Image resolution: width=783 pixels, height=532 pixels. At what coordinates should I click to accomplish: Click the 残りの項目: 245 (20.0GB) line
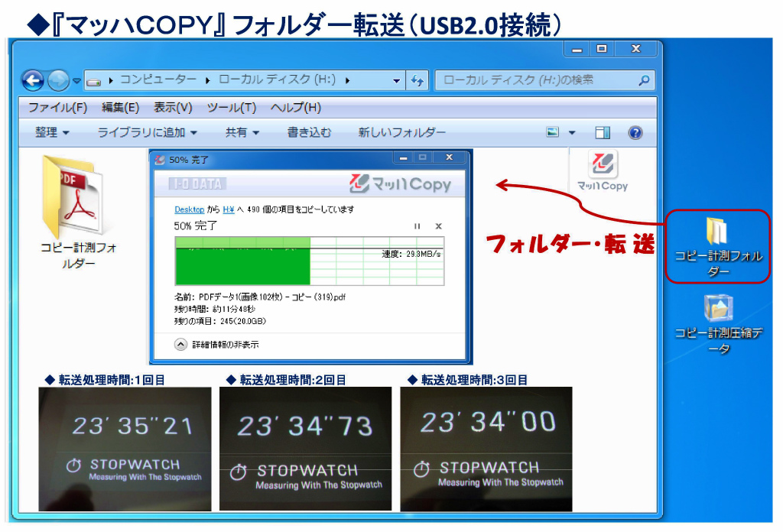coord(220,321)
